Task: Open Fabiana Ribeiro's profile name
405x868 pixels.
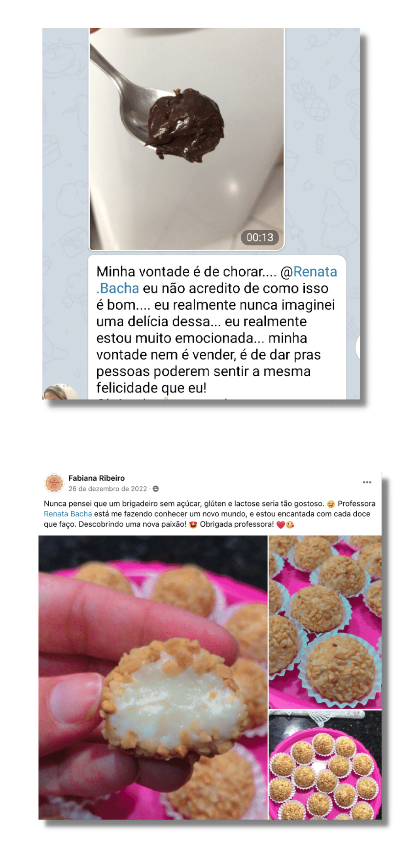Action: (97, 478)
